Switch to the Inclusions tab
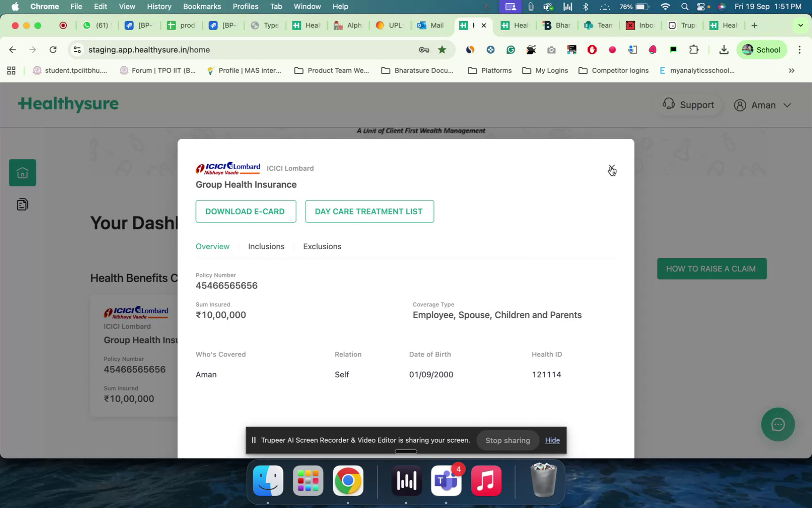Image resolution: width=812 pixels, height=508 pixels. pyautogui.click(x=266, y=246)
